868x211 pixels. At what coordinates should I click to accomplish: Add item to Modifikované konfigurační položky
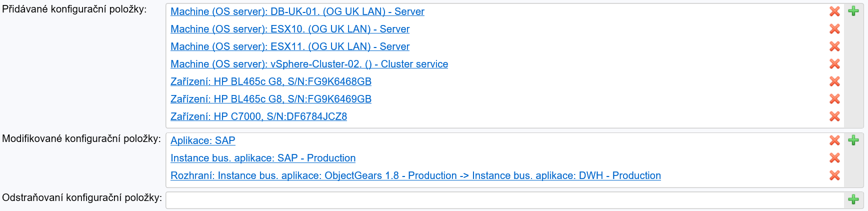[x=853, y=140]
